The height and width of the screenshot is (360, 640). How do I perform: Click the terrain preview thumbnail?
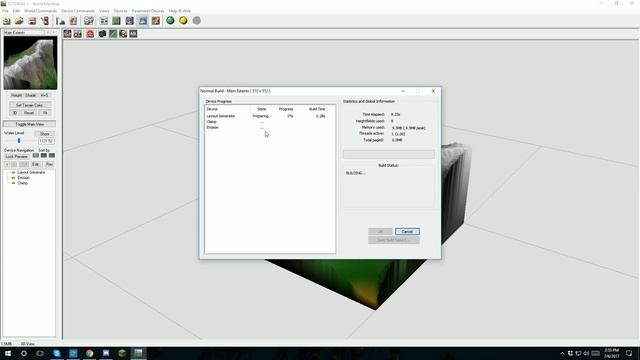tap(30, 63)
